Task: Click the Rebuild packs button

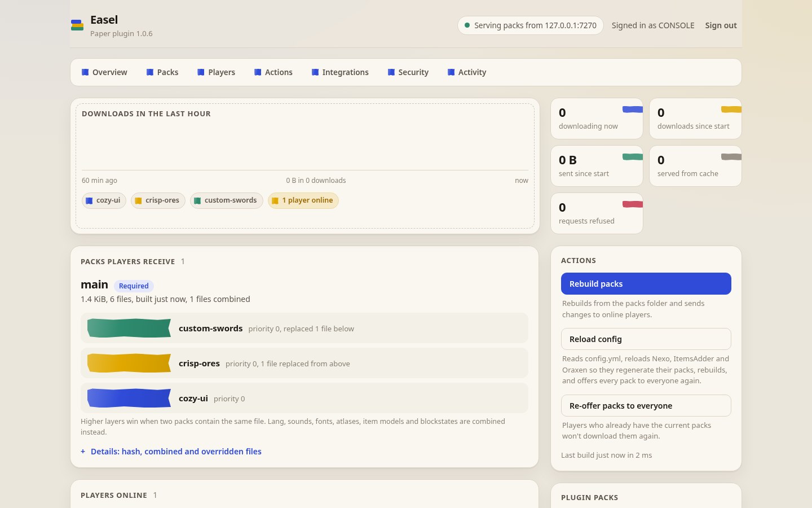Action: tap(646, 284)
